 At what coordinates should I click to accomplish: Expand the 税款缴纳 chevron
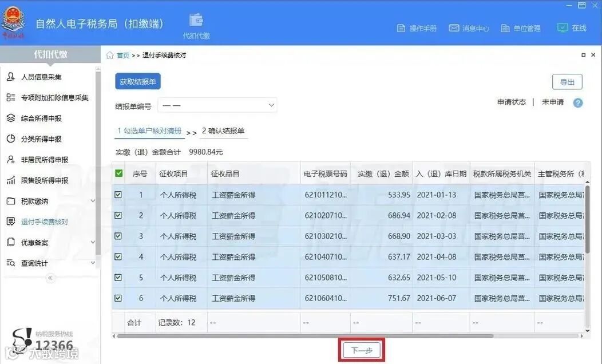[93, 201]
